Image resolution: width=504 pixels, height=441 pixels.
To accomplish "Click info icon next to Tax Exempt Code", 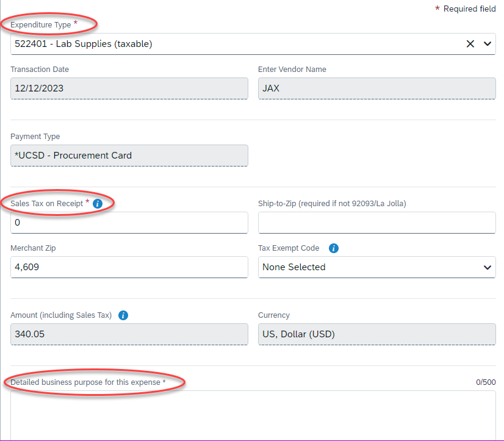I will (x=334, y=248).
